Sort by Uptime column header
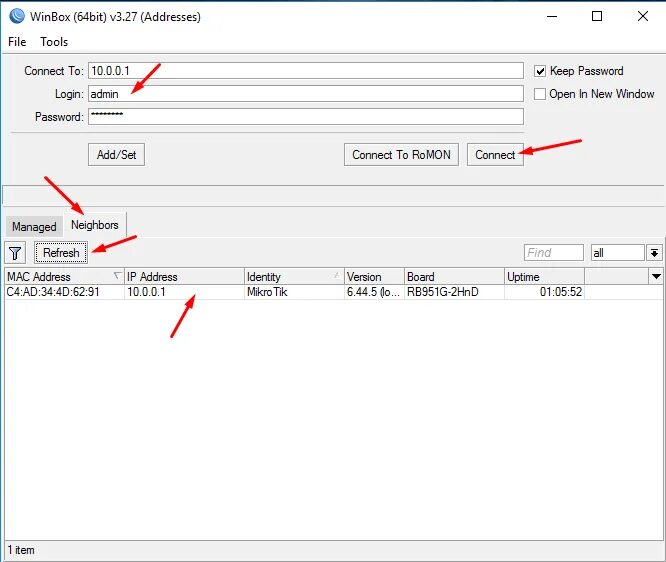Viewport: 666px width, 562px height. 545,277
